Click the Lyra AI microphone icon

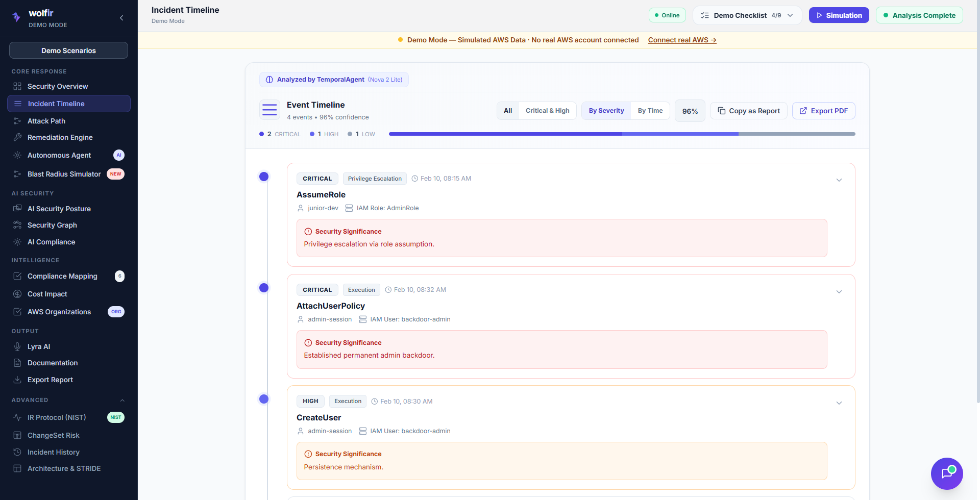point(17,346)
